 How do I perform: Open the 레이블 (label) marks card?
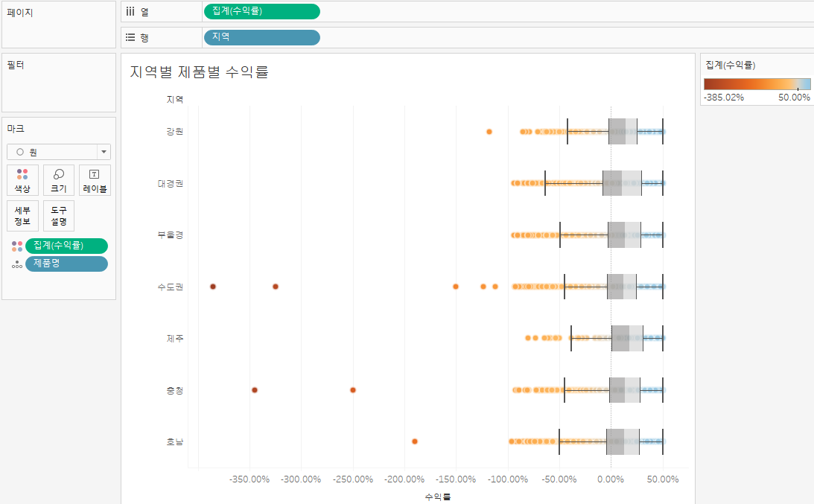click(95, 180)
